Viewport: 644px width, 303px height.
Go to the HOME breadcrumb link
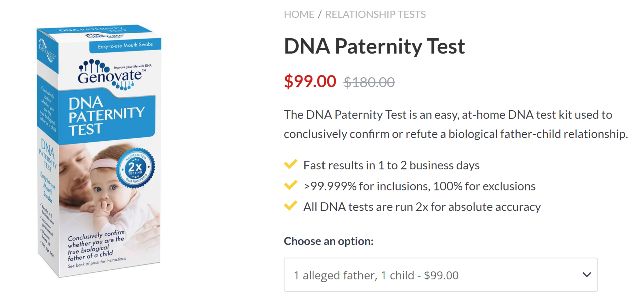click(x=299, y=14)
